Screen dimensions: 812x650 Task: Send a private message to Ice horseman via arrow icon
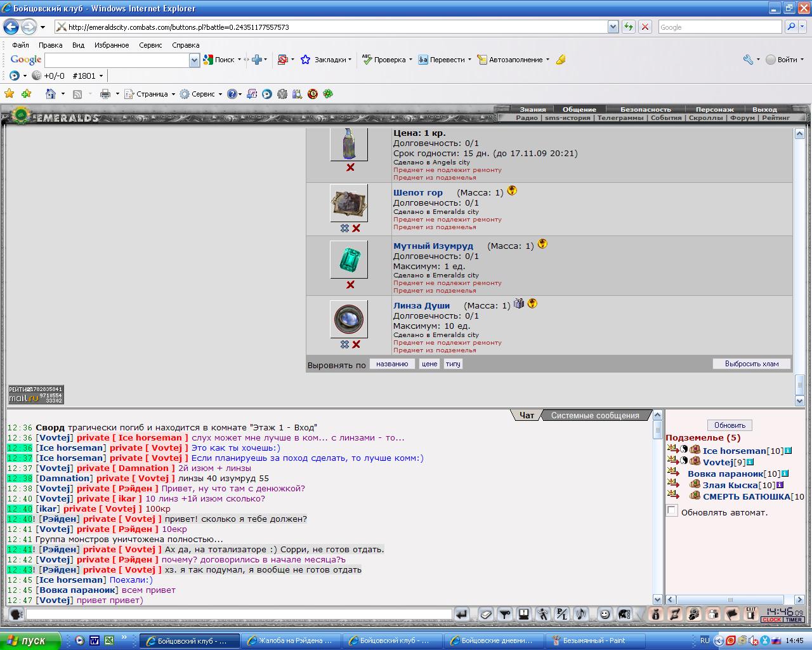[672, 450]
